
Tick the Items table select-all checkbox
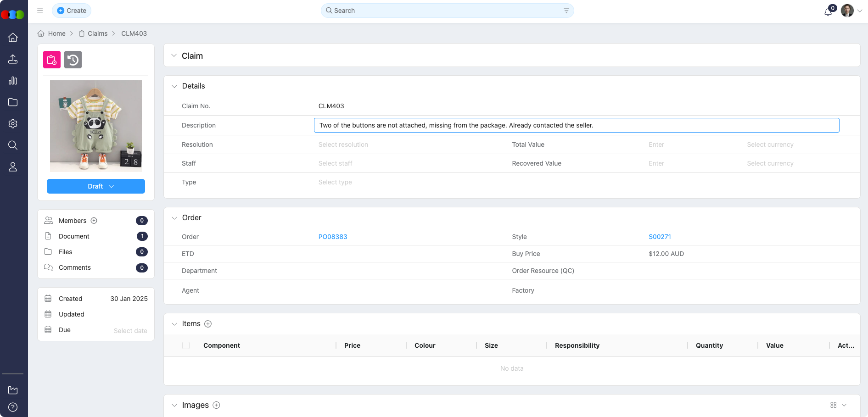click(x=186, y=345)
